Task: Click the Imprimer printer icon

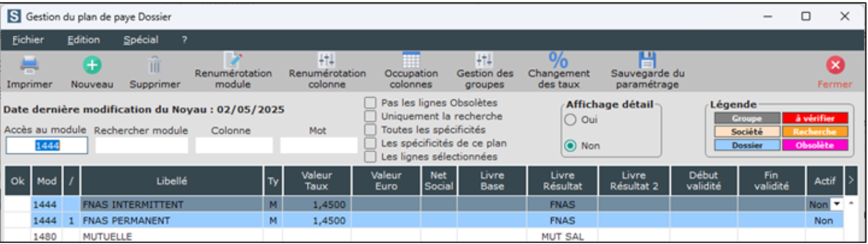Action: click(x=30, y=64)
